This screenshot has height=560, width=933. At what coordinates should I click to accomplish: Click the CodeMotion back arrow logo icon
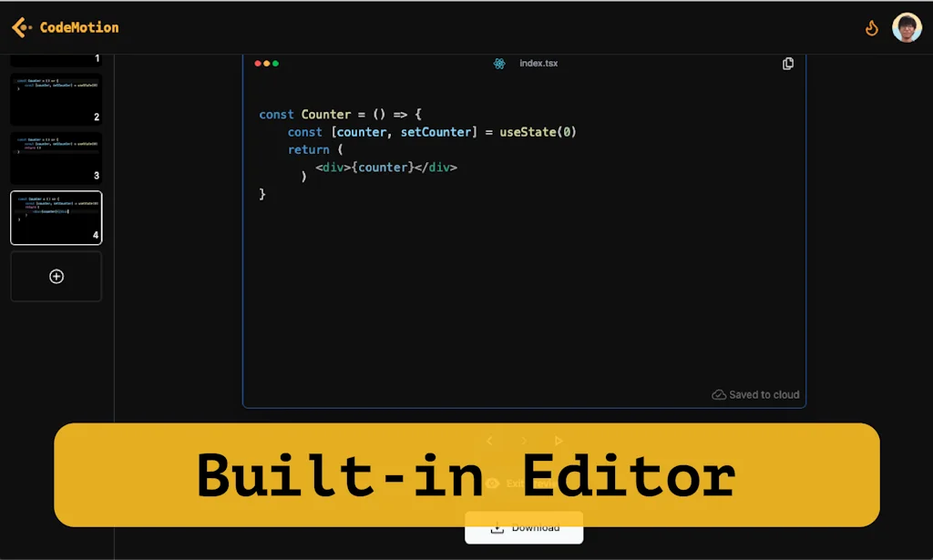21,27
